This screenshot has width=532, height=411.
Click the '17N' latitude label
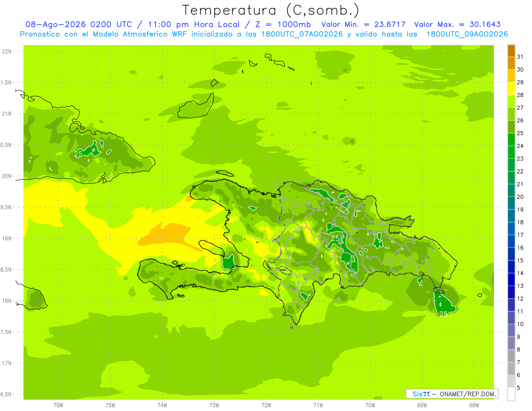pos(8,363)
